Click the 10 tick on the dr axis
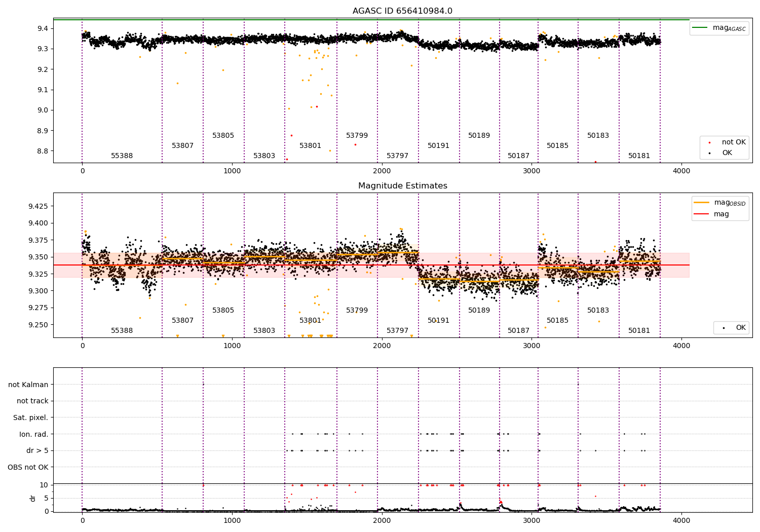Image resolution: width=760 pixels, height=532 pixels. (44, 485)
